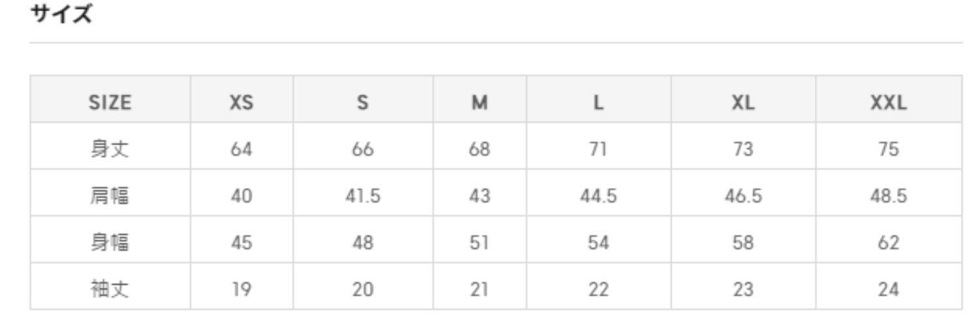Select the 袖丈 row label
980x318 pixels.
point(110,289)
